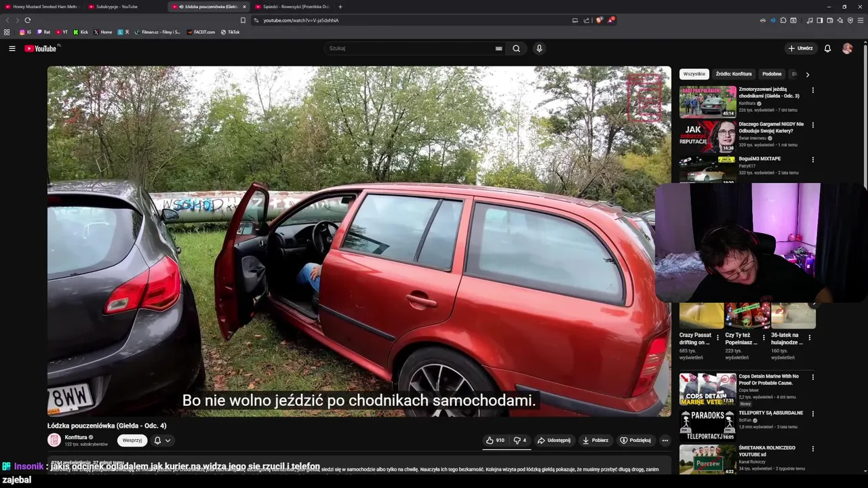Click the share page icon in address bar
This screenshot has width=868, height=488.
tap(587, 20)
